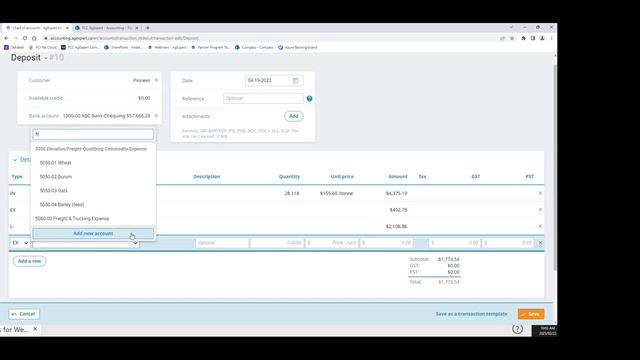Click the orange Save button
Image resolution: width=640 pixels, height=360 pixels.
tap(531, 314)
